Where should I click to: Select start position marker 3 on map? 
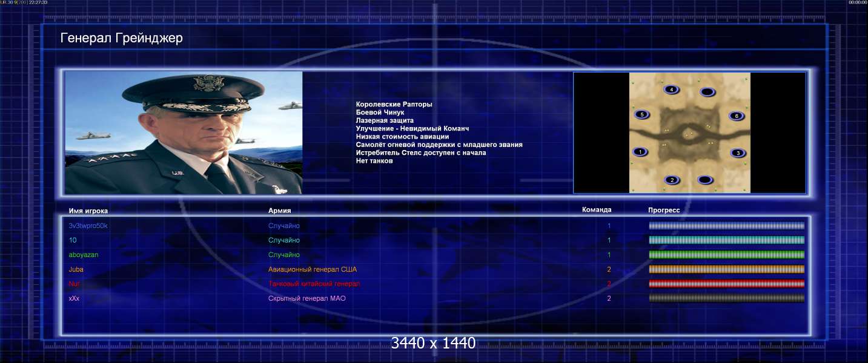tap(737, 153)
